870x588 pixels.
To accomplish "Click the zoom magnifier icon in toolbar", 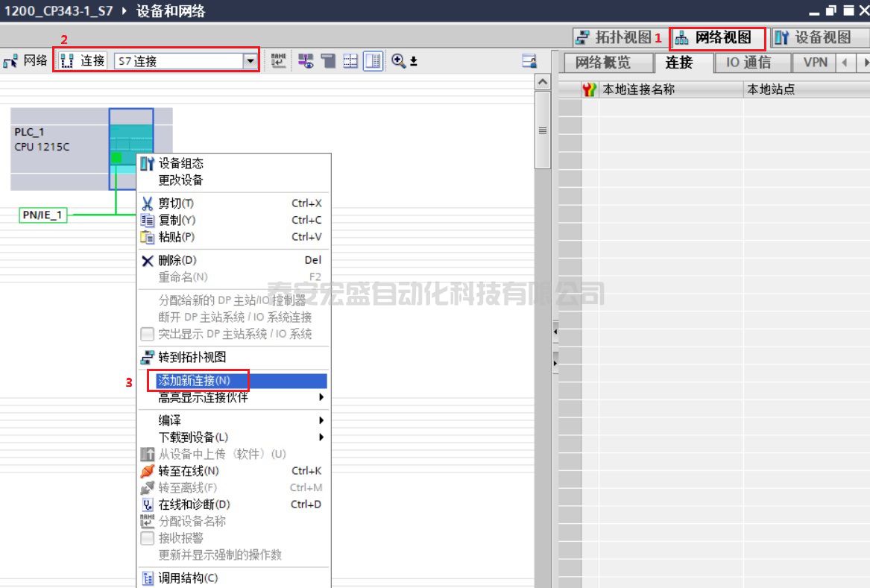I will (x=399, y=61).
